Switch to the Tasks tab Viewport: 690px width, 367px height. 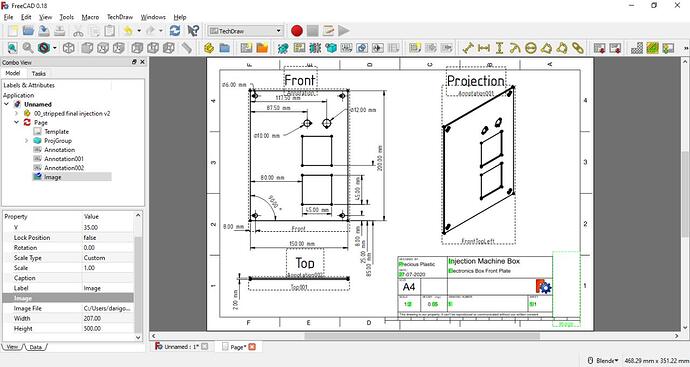pos(39,73)
